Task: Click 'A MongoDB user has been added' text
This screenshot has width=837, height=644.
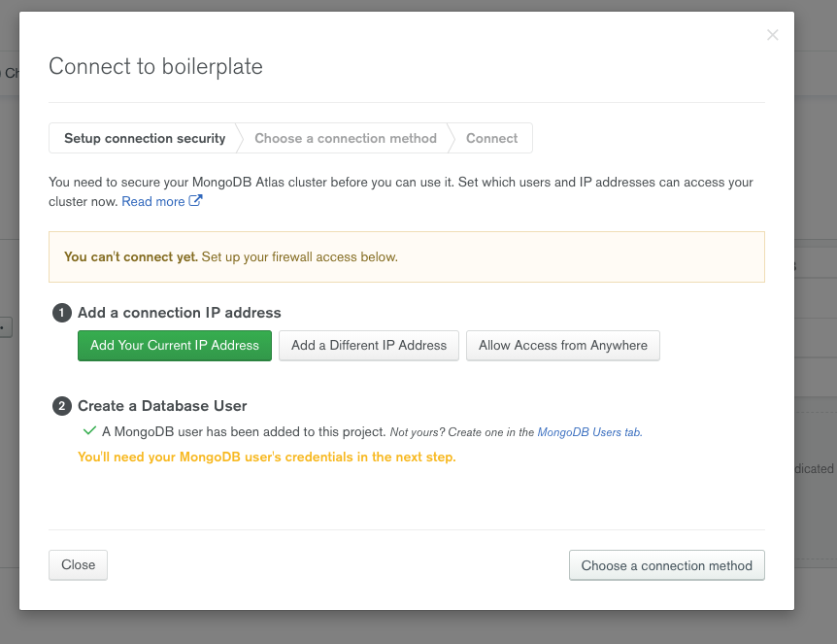Action: point(244,431)
